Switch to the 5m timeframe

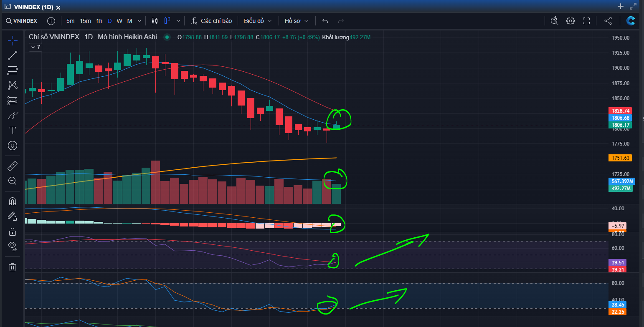pyautogui.click(x=70, y=21)
